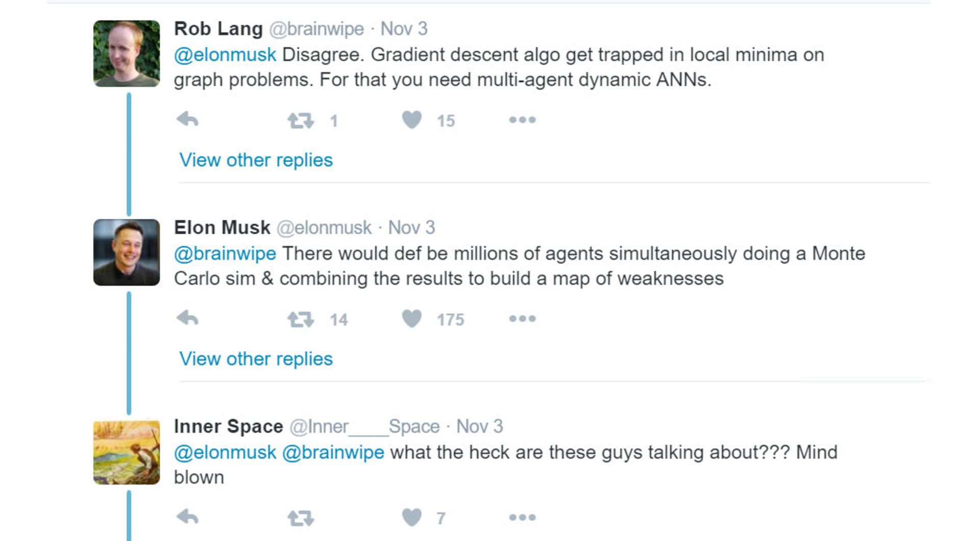Open more options on Inner Space's tweet
Screen dimensions: 980x541
(522, 517)
